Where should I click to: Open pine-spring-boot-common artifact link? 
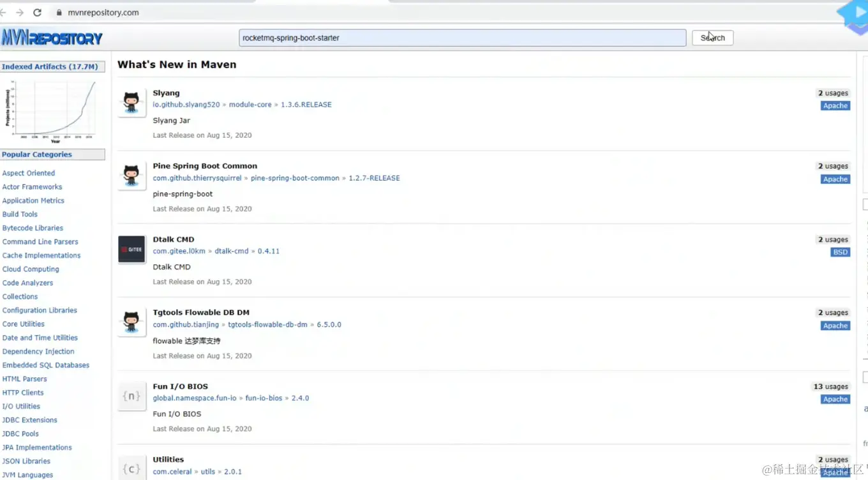tap(295, 178)
